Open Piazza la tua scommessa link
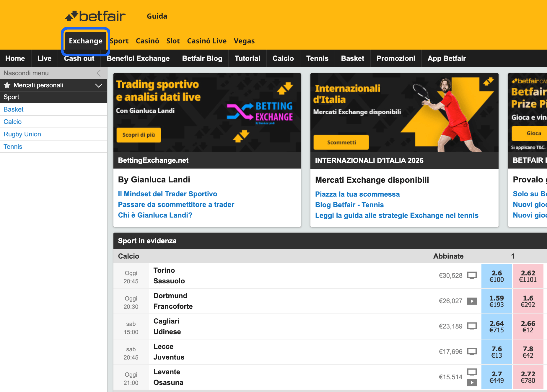The image size is (547, 392). coord(357,194)
